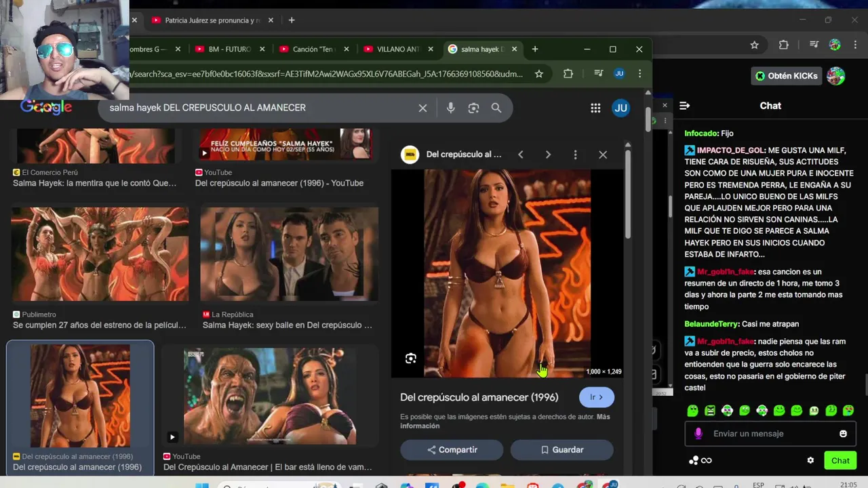The image size is (868, 488).
Task: Open Publimetro 27 años del estreno thumbnail
Action: (x=100, y=255)
